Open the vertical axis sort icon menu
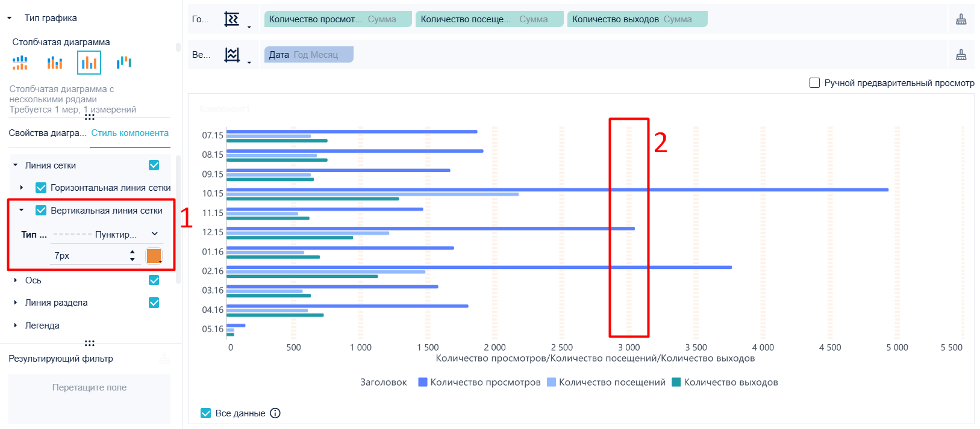Screen dimensions: 980x429 click(236, 55)
